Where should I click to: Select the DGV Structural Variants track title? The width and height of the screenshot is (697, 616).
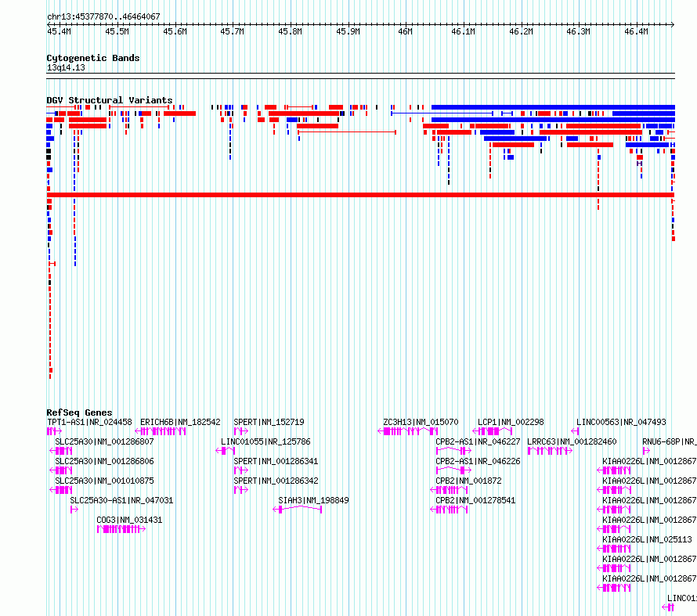point(110,100)
